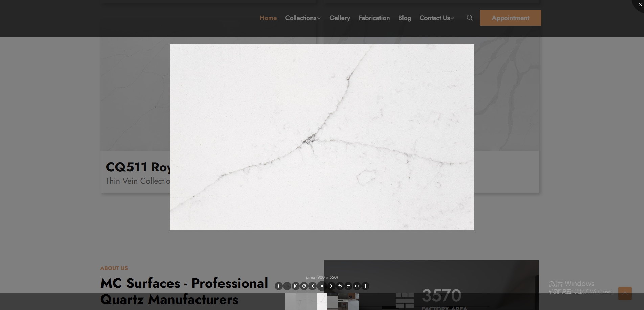644x310 pixels.
Task: Open the Home menu item
Action: (268, 18)
